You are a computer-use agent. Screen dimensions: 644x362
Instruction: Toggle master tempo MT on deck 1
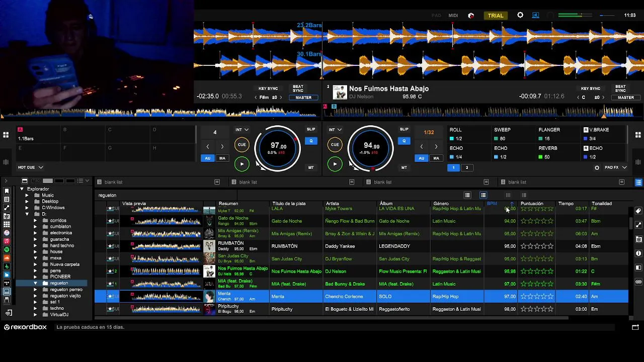311,167
